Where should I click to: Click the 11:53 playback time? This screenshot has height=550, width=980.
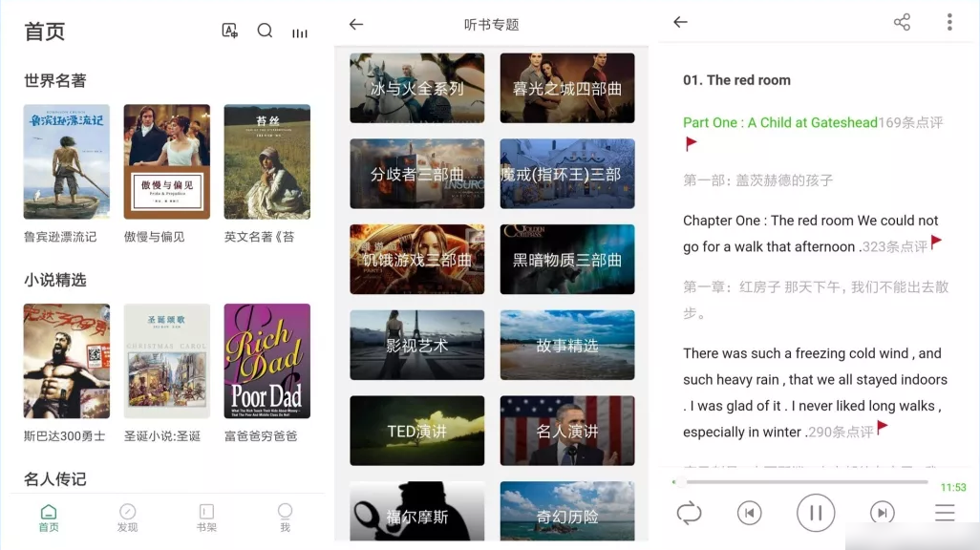tap(953, 488)
